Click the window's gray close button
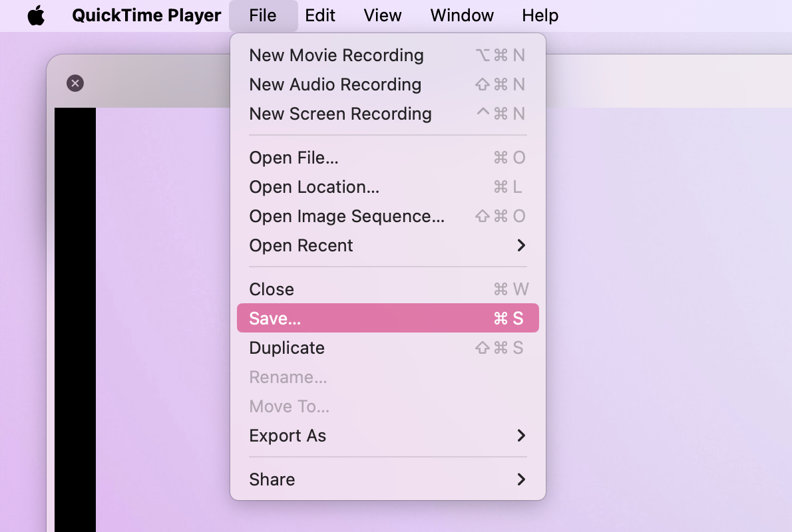Screen dimensions: 792x532 [75, 83]
